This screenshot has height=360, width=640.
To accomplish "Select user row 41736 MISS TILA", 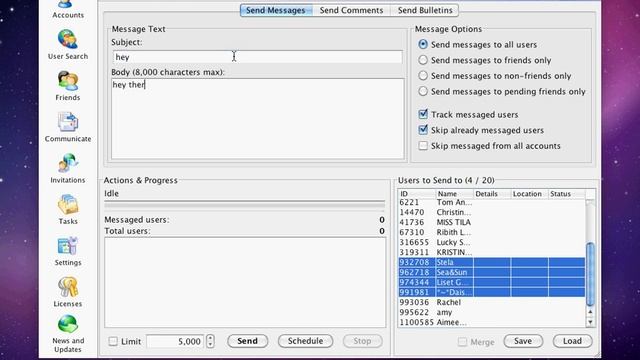I will tap(491, 222).
